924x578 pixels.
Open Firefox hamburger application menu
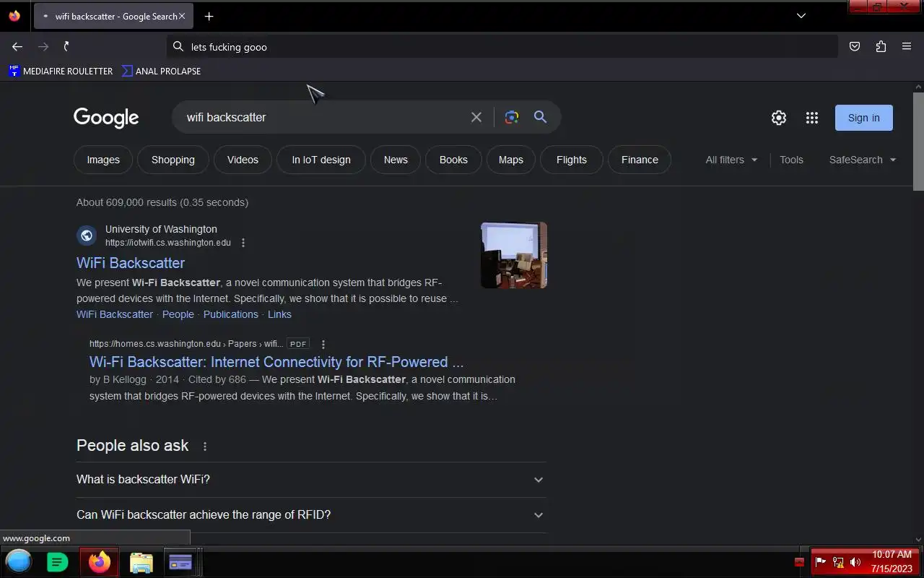[x=907, y=46]
